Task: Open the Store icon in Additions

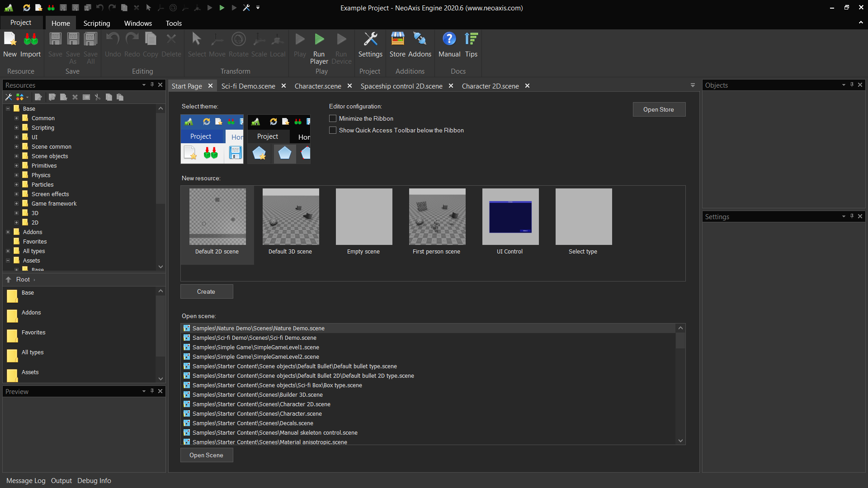Action: (x=397, y=40)
